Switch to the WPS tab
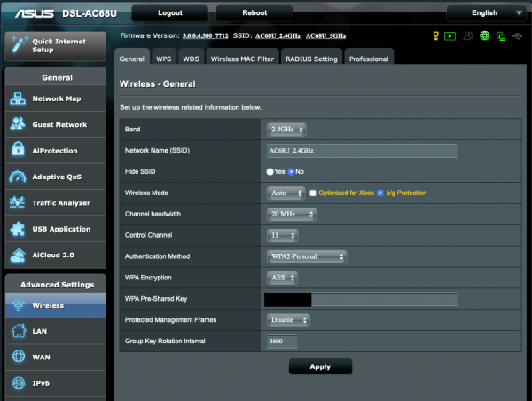Image resolution: width=532 pixels, height=401 pixels. tap(164, 59)
